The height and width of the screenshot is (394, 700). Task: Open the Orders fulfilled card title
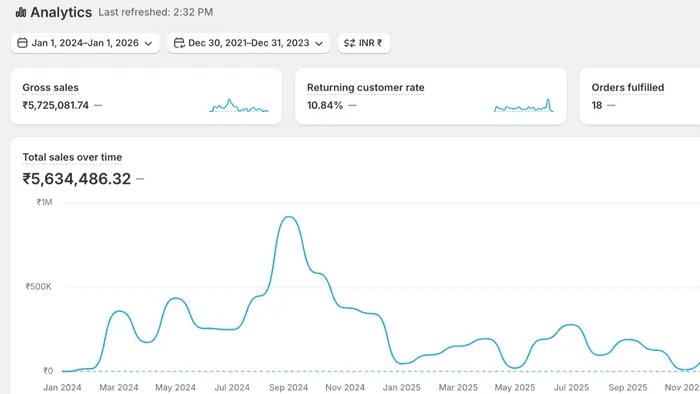[x=628, y=87]
